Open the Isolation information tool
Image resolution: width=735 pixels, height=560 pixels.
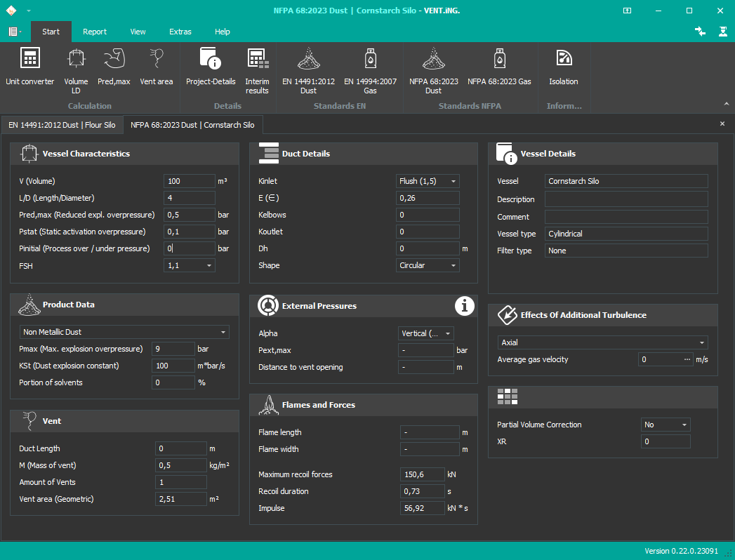coord(563,68)
